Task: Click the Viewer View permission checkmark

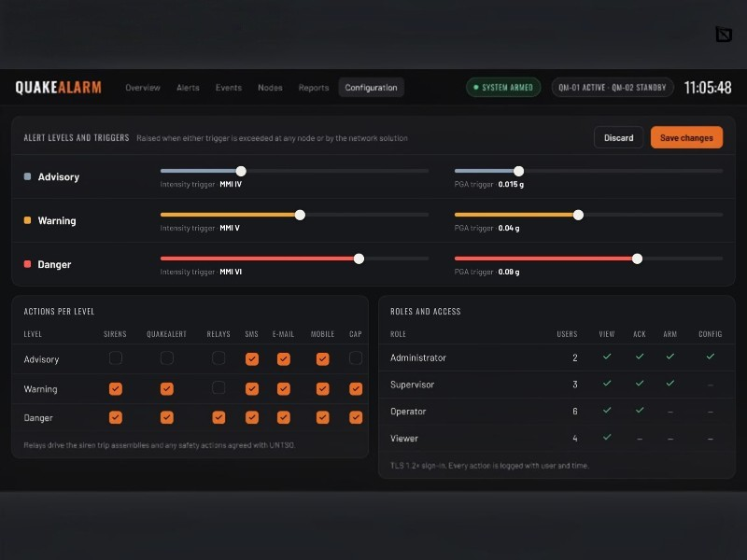Action: tap(607, 437)
